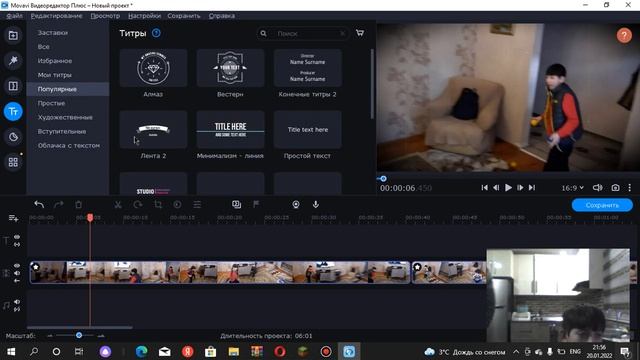Open transition wizard toolbar icon
640x360 pixels.
(x=236, y=204)
